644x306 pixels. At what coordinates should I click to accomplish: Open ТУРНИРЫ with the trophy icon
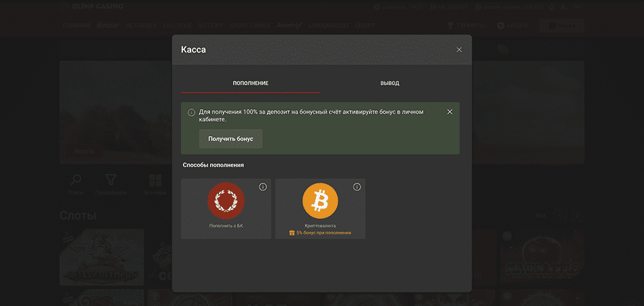(x=466, y=26)
